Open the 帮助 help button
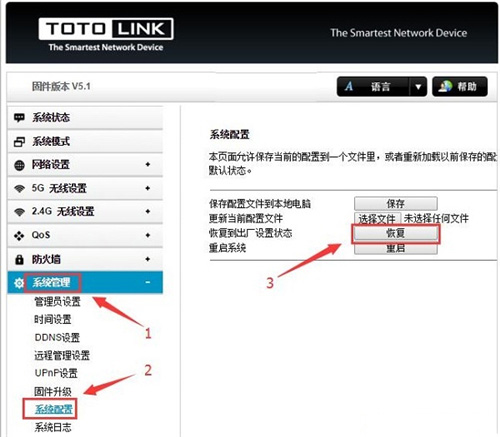This screenshot has width=500, height=437. point(460,87)
